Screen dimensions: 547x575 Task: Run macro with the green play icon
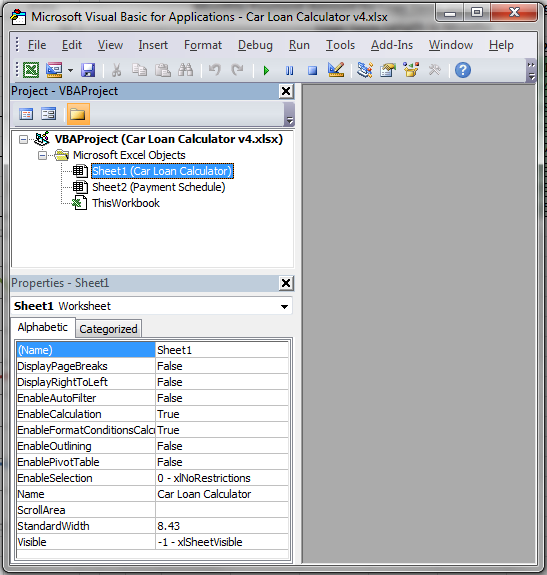(267, 70)
